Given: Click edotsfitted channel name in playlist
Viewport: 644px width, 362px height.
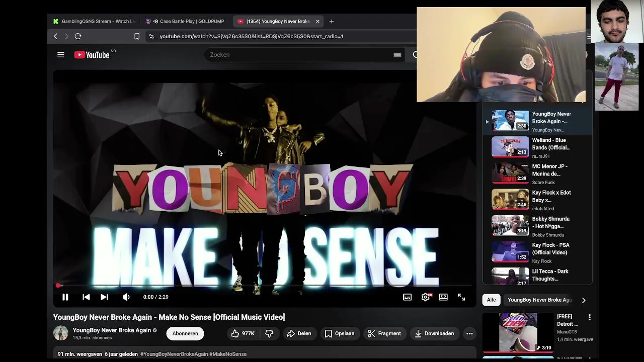Looking at the screenshot, I should (x=543, y=209).
